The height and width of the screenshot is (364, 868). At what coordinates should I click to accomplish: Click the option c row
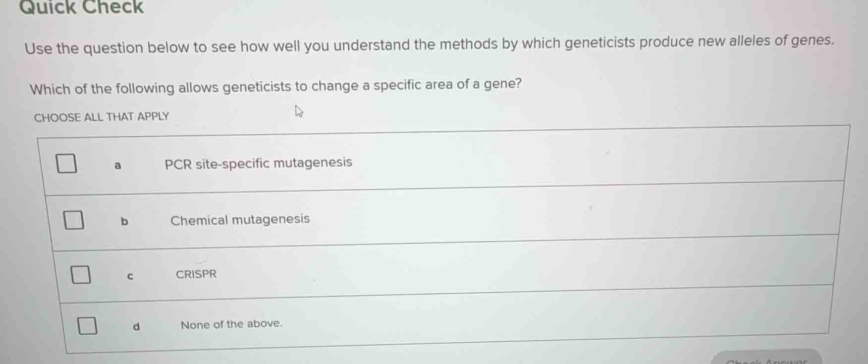[446, 274]
